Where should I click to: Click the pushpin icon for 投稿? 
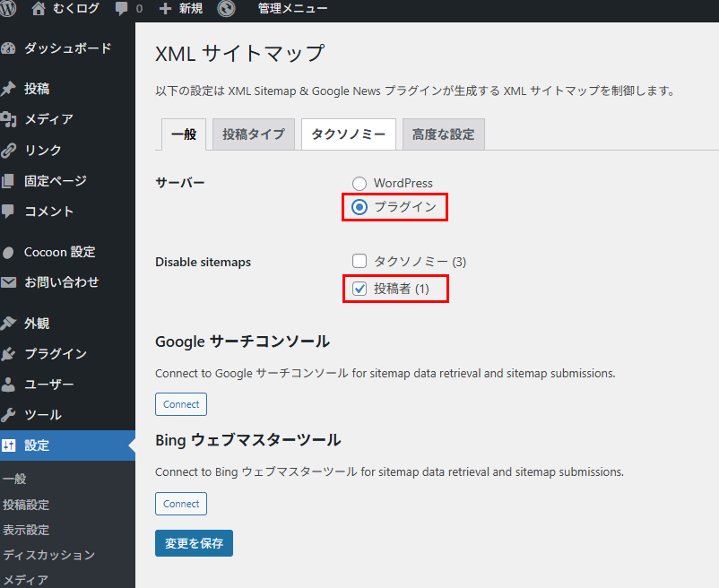pyautogui.click(x=9, y=89)
